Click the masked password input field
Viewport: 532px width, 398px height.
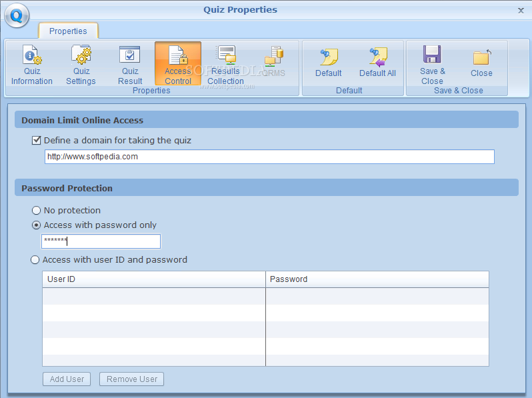click(x=101, y=241)
